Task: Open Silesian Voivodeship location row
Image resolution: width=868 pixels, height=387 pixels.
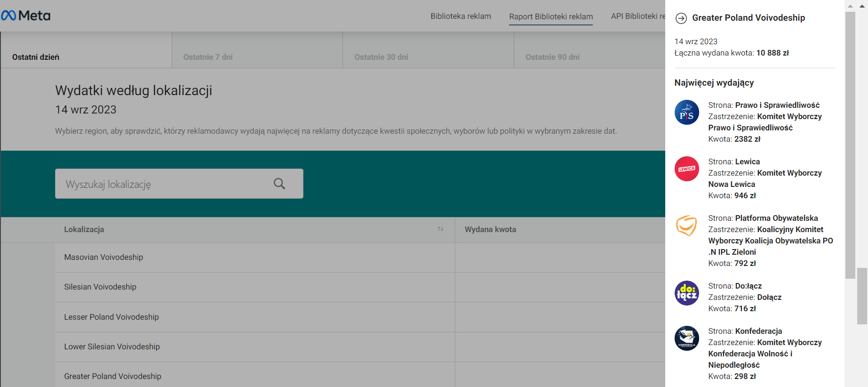Action: pyautogui.click(x=100, y=287)
